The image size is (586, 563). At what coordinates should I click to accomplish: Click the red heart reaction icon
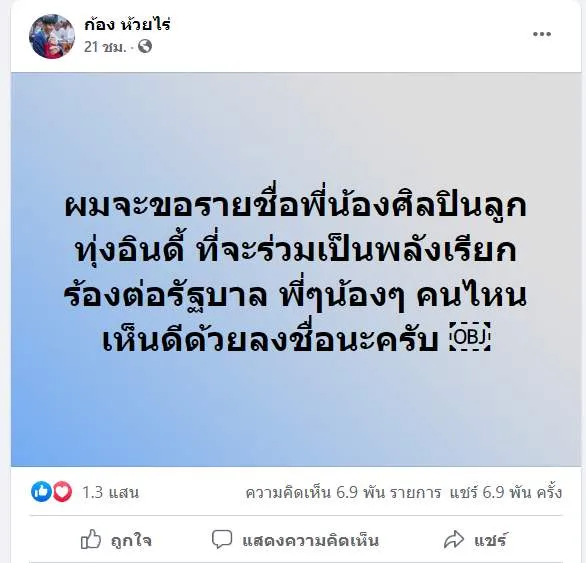pyautogui.click(x=62, y=492)
